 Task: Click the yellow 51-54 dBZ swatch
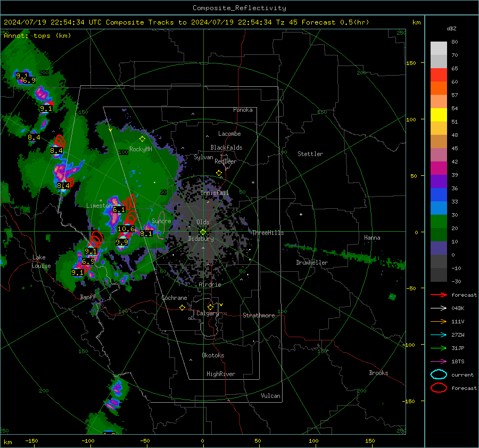click(x=439, y=115)
